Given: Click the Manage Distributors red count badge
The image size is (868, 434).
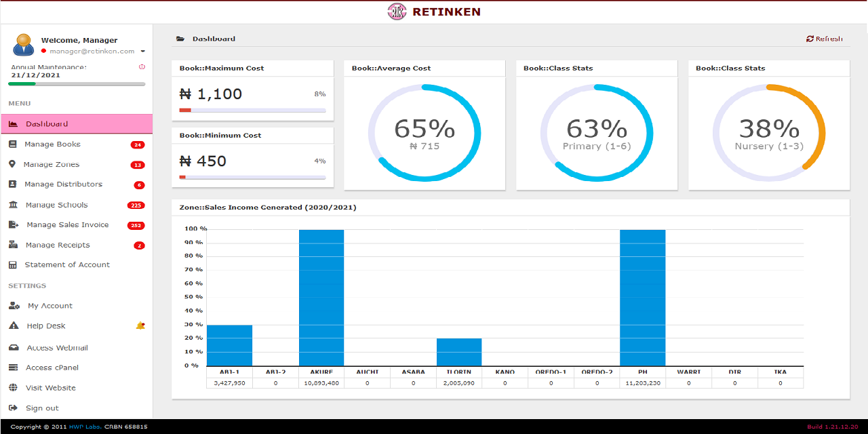Looking at the screenshot, I should [x=139, y=185].
